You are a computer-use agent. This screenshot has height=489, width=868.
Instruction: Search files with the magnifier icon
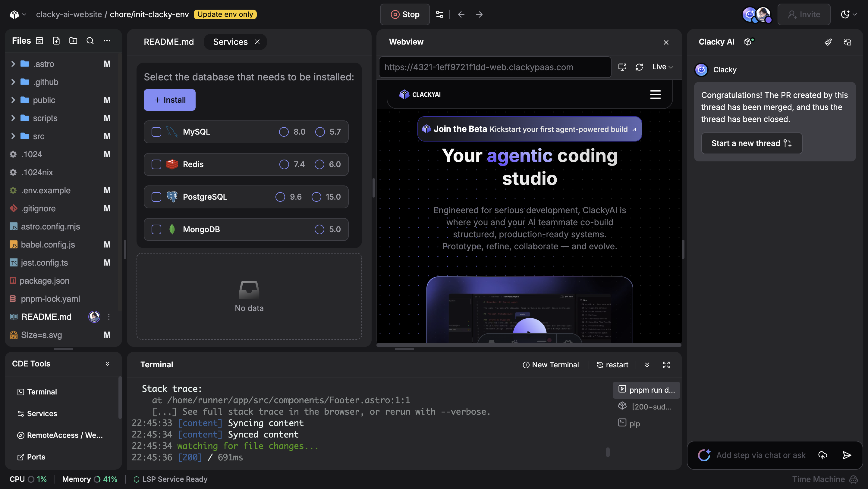90,41
